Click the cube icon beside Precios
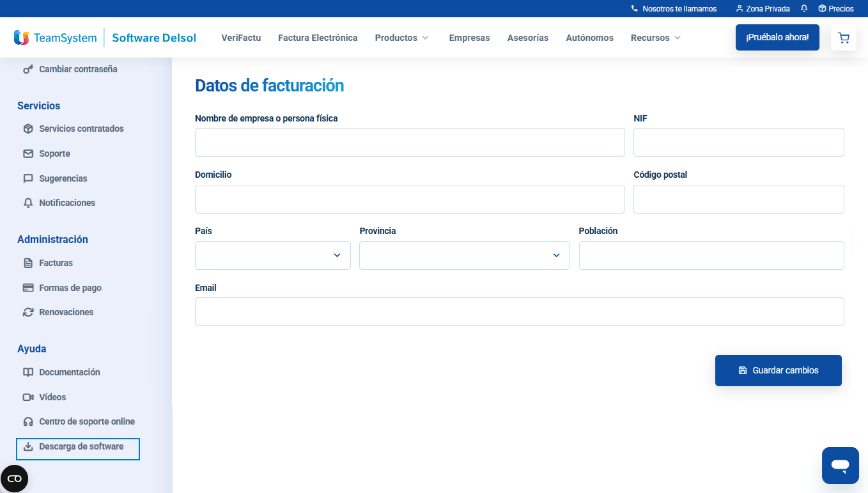The height and width of the screenshot is (493, 868). tap(822, 9)
